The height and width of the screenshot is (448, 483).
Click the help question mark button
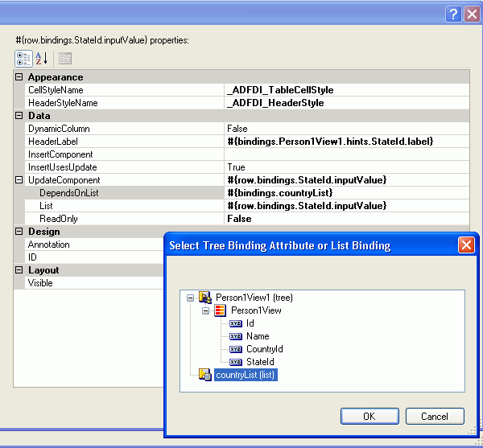click(x=453, y=14)
